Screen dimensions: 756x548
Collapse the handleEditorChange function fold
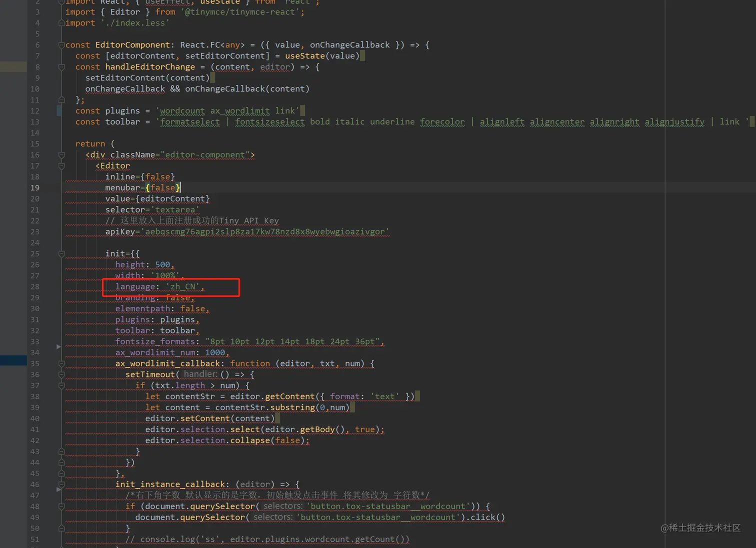pos(61,67)
